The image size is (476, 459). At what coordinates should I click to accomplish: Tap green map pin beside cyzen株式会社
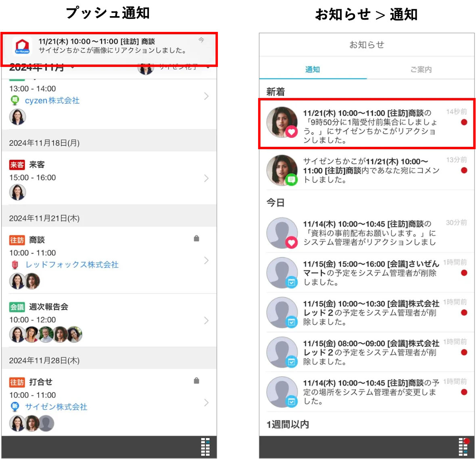click(15, 100)
